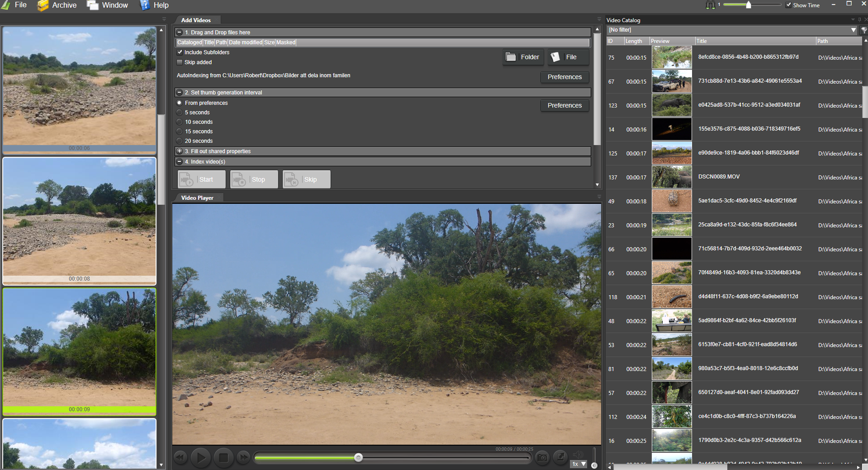Click the fullscreen pop-out icon in player

[x=560, y=457]
